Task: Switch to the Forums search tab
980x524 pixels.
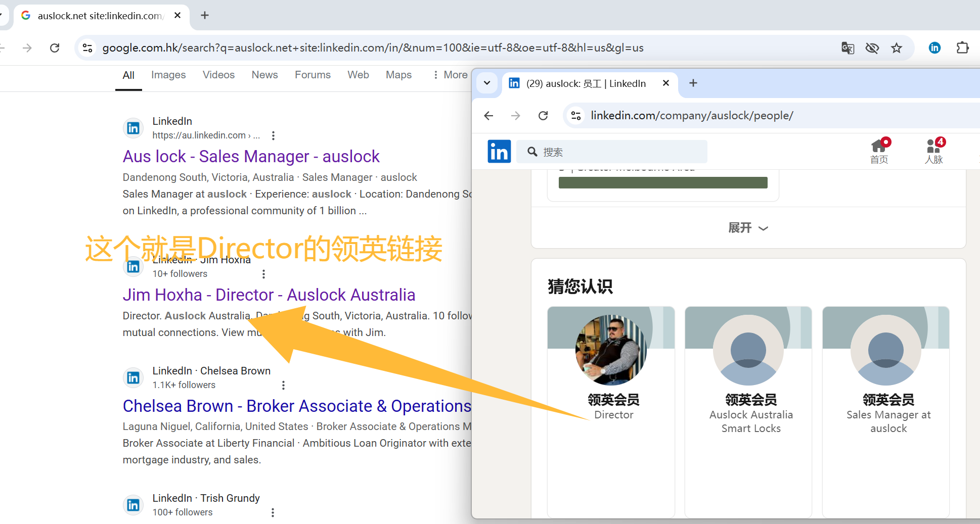Action: point(313,75)
